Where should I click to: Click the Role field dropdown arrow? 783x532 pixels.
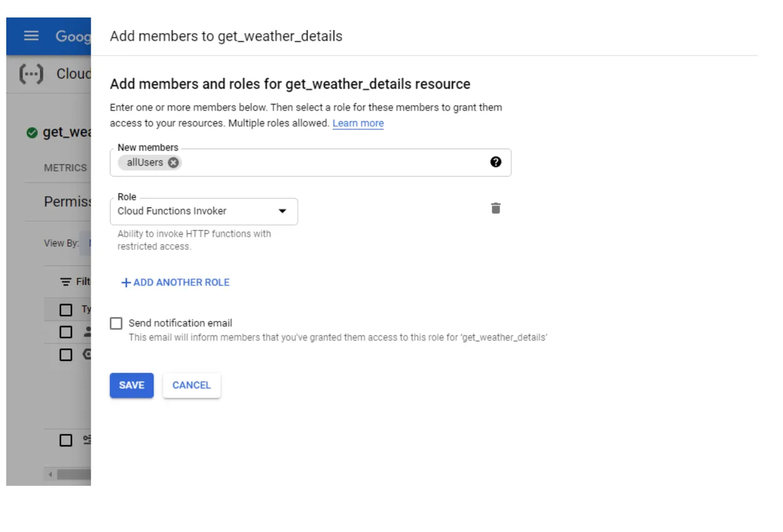[x=282, y=212]
